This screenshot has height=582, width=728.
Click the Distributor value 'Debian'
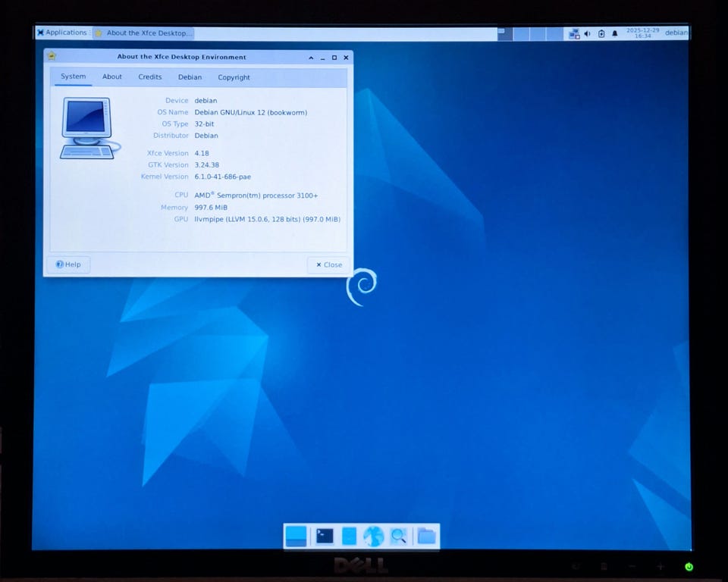pyautogui.click(x=206, y=136)
